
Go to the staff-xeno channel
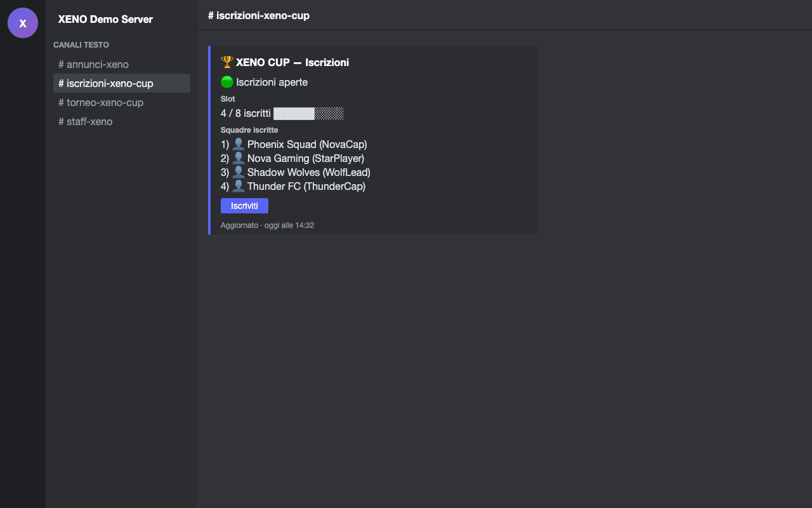tap(122, 121)
